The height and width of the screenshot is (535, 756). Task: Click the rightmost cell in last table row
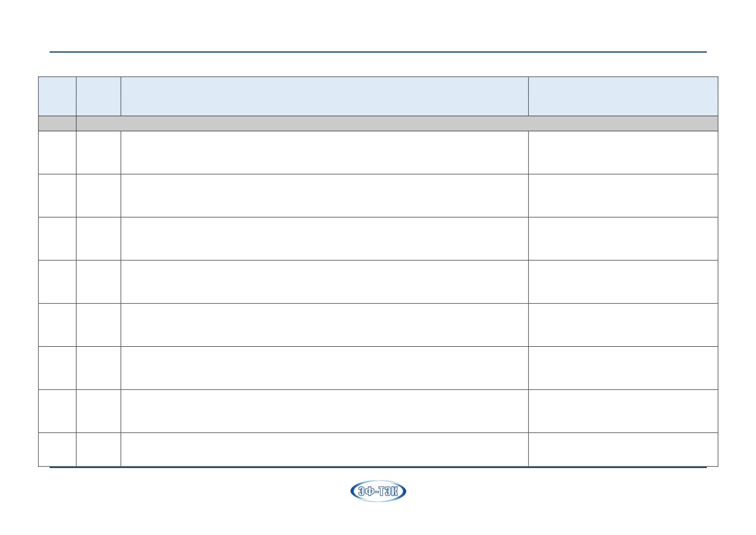point(623,450)
